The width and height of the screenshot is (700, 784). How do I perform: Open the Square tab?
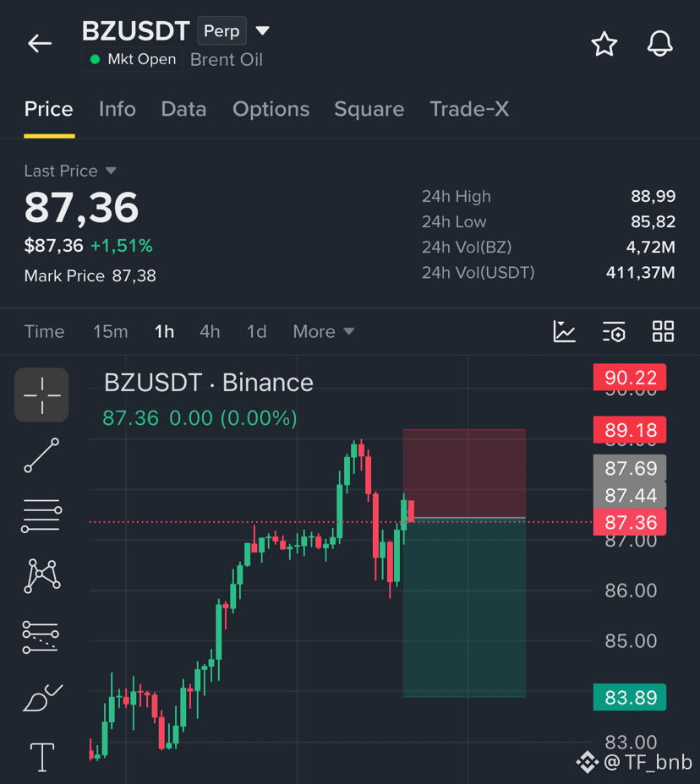369,109
